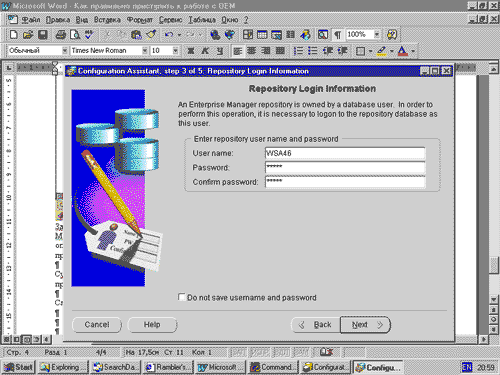Open the Windows Start button
The width and height of the screenshot is (500, 375).
pyautogui.click(x=18, y=367)
